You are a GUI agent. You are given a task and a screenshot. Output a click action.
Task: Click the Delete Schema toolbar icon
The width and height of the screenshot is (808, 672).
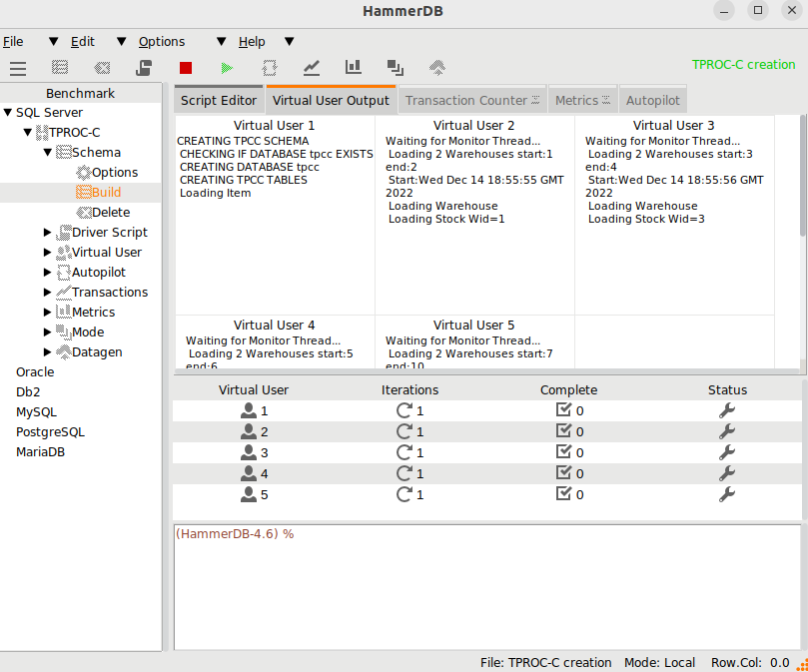(x=102, y=68)
